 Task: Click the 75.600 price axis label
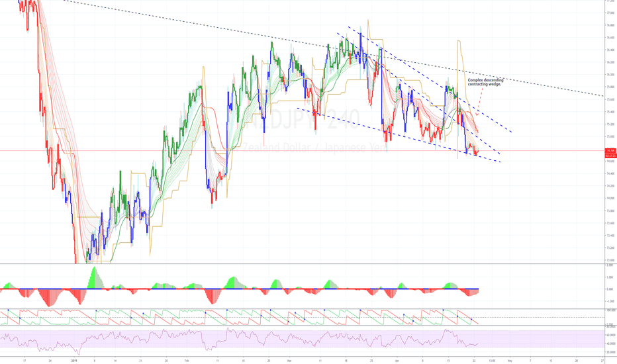click(611, 99)
